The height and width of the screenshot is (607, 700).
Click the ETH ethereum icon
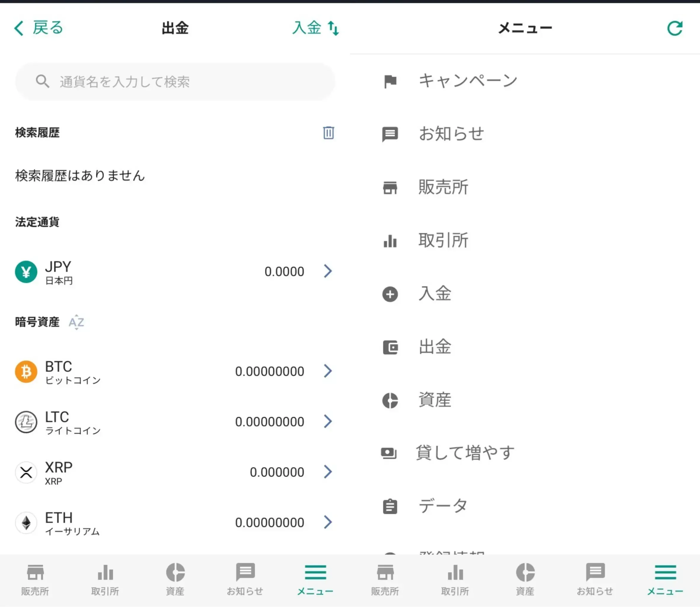pyautogui.click(x=26, y=523)
